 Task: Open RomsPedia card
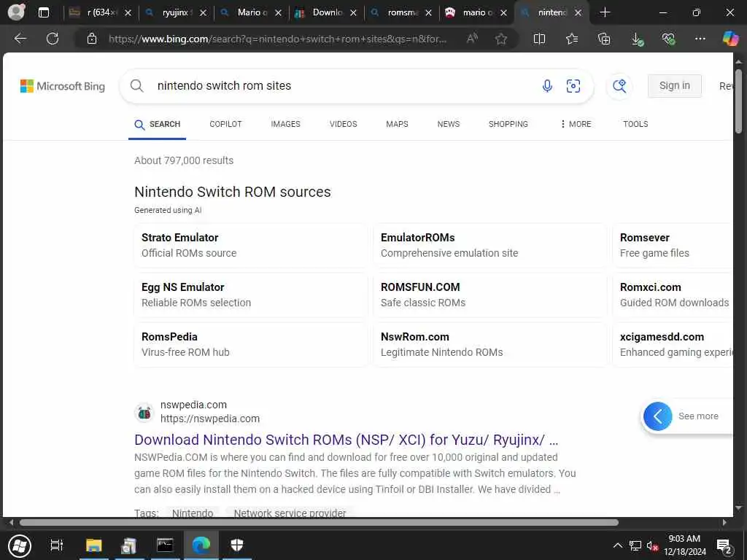[x=251, y=344]
